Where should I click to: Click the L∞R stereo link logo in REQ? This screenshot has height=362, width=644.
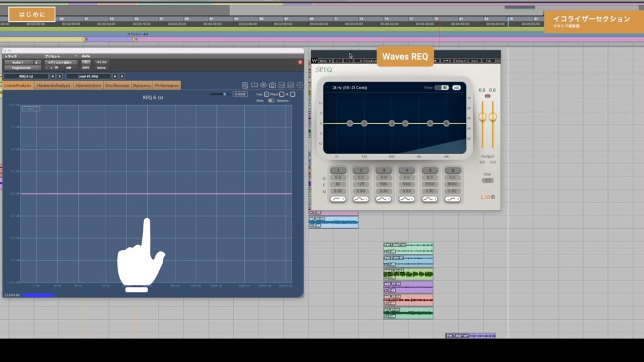(x=488, y=197)
